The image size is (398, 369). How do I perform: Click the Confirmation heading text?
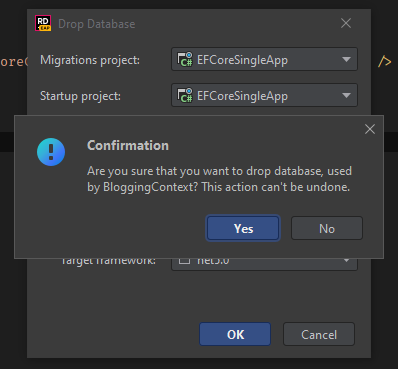[x=128, y=145]
